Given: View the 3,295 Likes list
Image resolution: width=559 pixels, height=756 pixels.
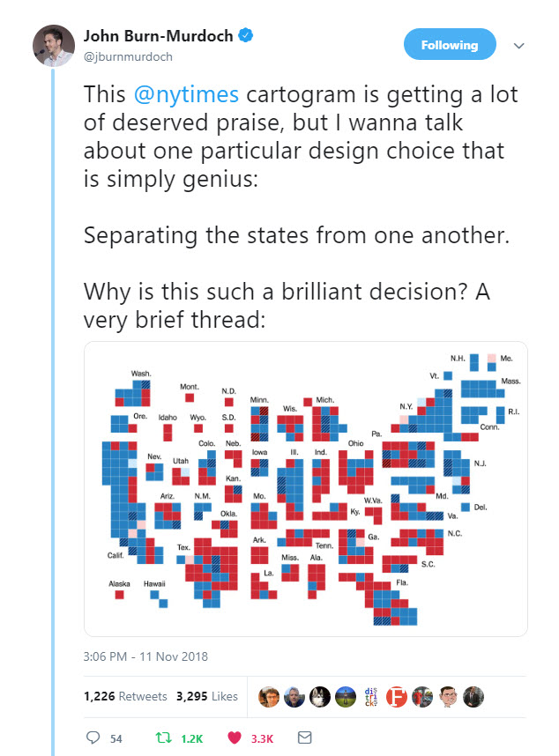Looking at the screenshot, I should coord(207,696).
